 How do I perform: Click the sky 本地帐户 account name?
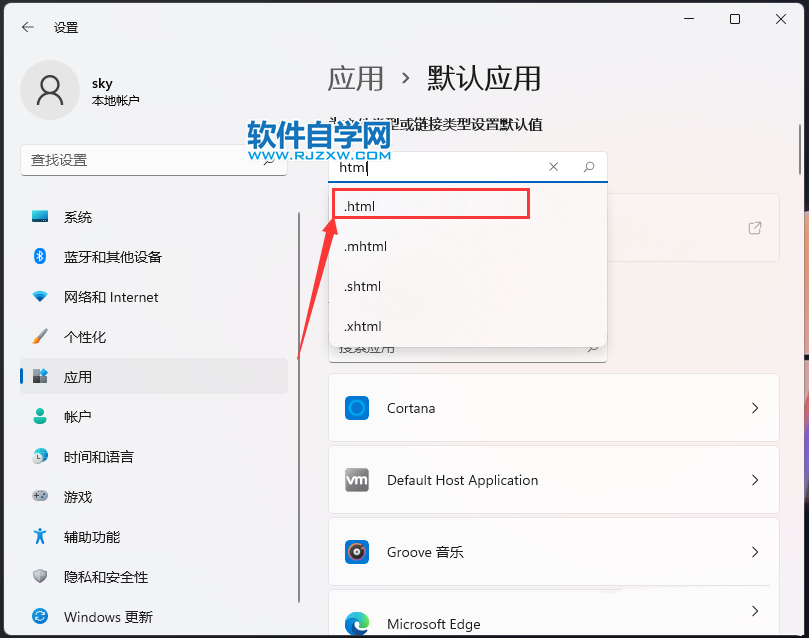pos(116,91)
